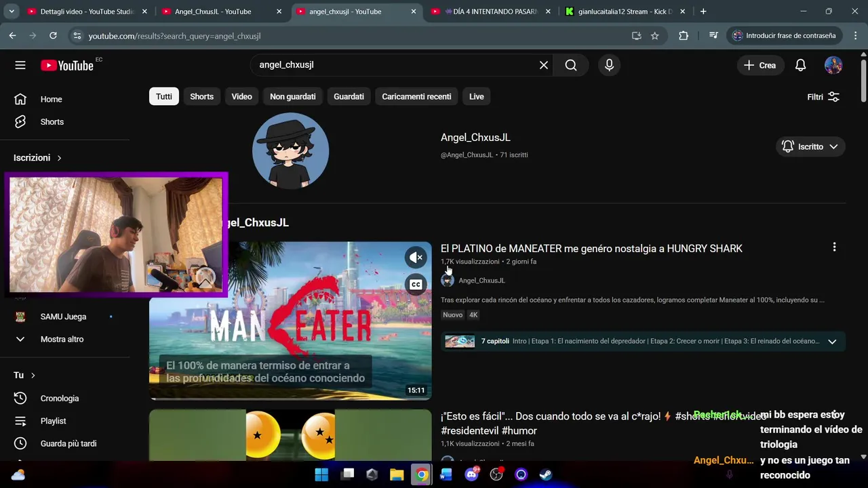Open Angel_ChxusJL channel name in result
The height and width of the screenshot is (488, 868).
click(x=475, y=138)
